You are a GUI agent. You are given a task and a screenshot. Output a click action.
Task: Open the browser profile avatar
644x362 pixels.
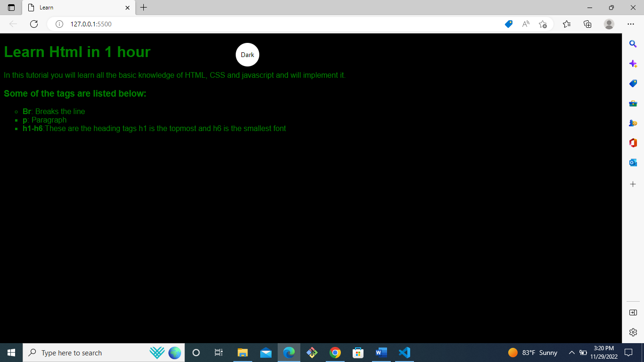609,24
